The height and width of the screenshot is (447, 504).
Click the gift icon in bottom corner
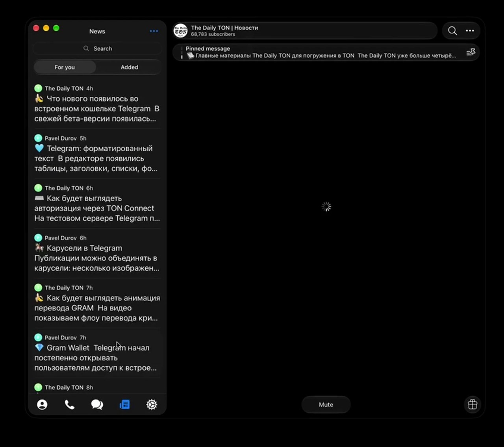472,404
